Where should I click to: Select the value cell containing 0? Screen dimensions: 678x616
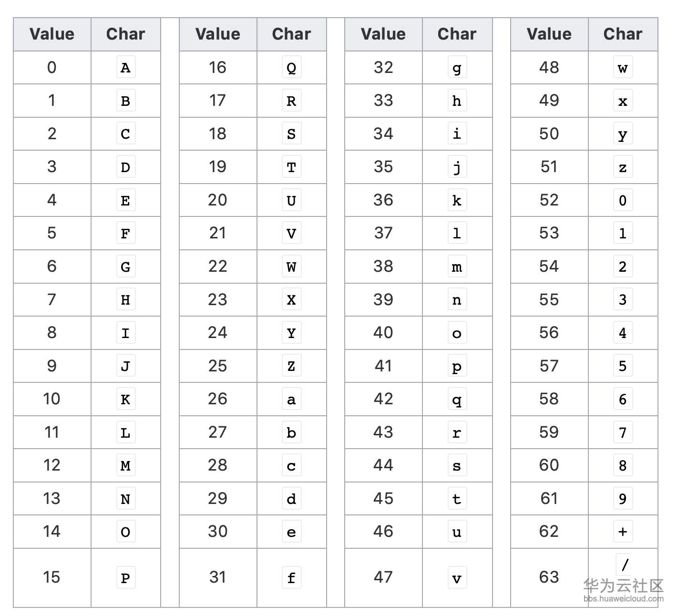[52, 68]
